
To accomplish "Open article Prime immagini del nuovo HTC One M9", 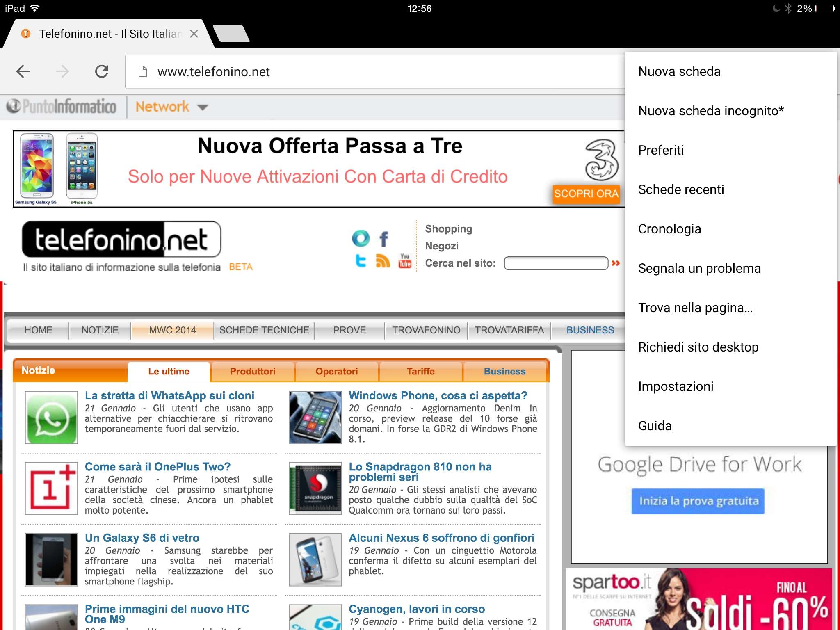I will pos(167,614).
